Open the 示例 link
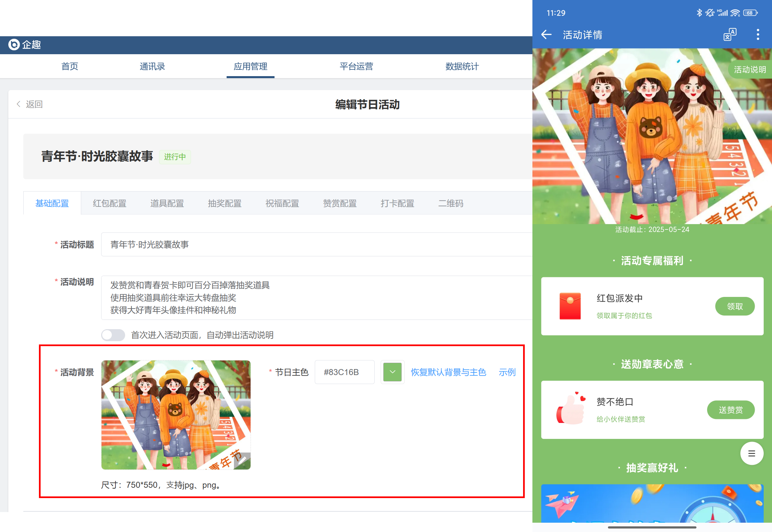 tap(507, 372)
